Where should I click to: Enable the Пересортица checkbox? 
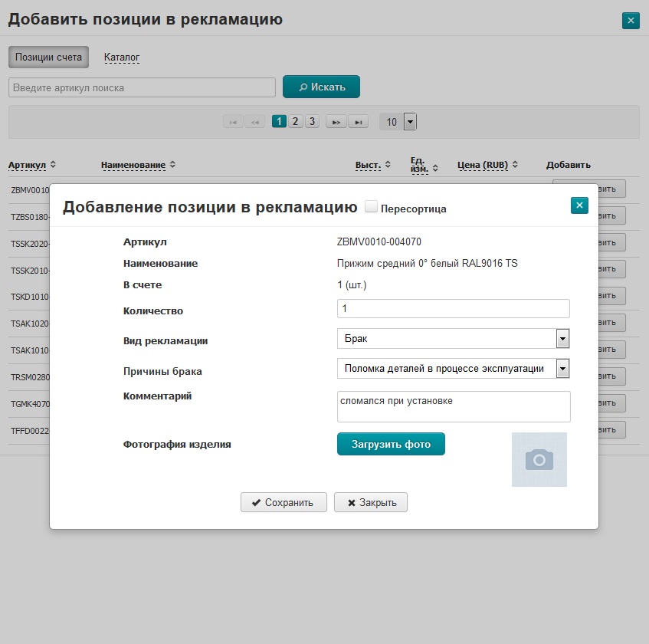(x=372, y=207)
